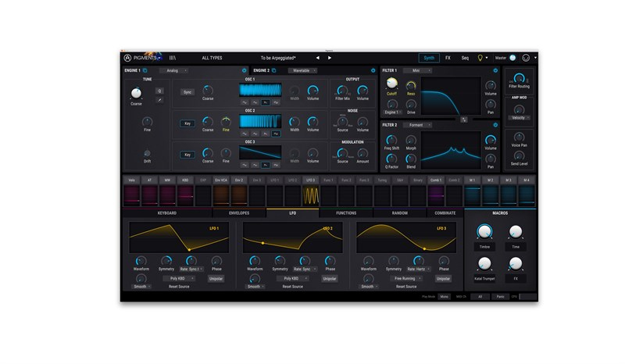Select square waveform icon for OSC 2
The height and width of the screenshot is (364, 625).
coord(276,134)
